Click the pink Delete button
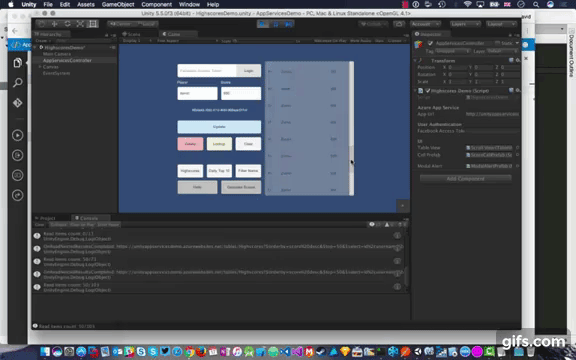 [190, 144]
